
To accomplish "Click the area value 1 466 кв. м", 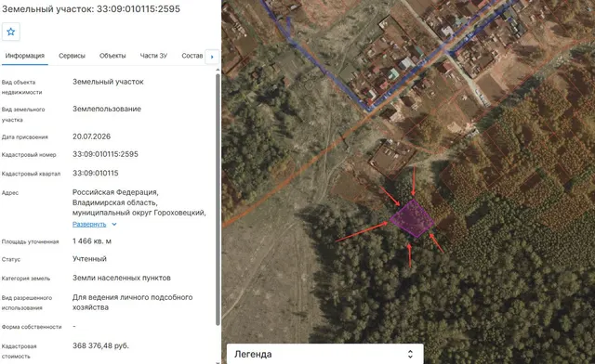I will 92,241.
